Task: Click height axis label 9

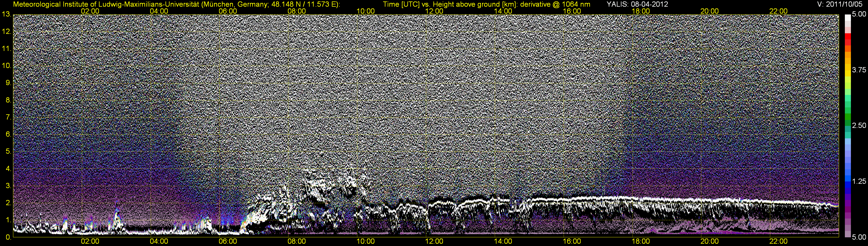Action: coord(8,83)
